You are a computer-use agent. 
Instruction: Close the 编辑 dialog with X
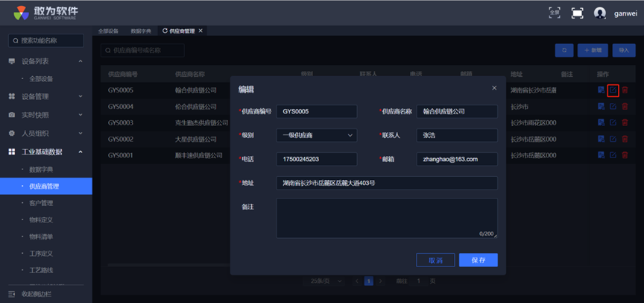[494, 88]
